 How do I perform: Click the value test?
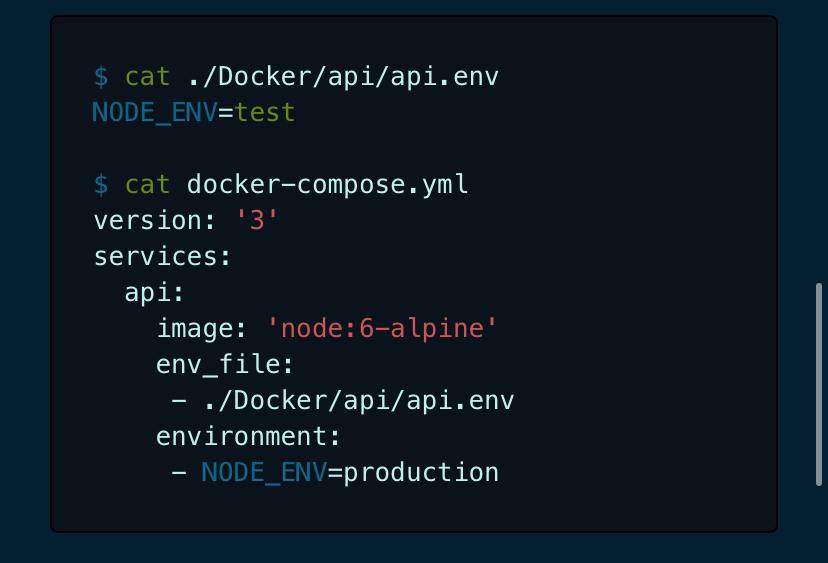pos(265,112)
